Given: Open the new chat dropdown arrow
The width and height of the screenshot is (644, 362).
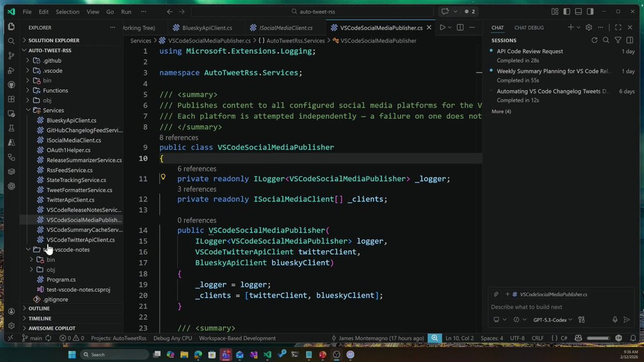Looking at the screenshot, I should coord(578,27).
